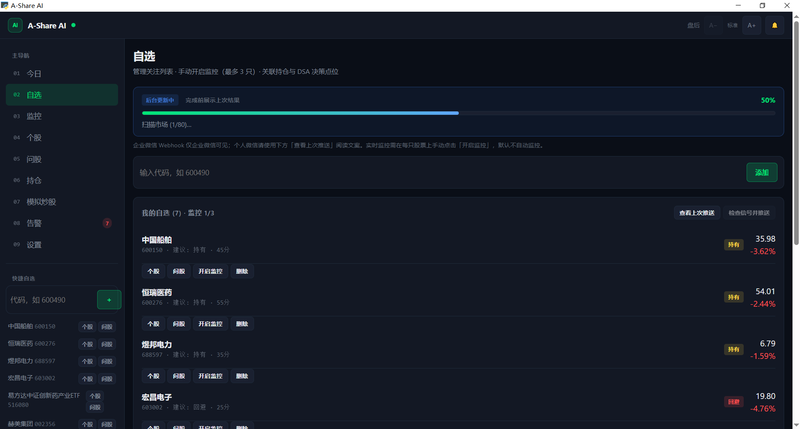The width and height of the screenshot is (800, 429).
Task: Click the green plus quick-add button
Action: click(x=109, y=300)
